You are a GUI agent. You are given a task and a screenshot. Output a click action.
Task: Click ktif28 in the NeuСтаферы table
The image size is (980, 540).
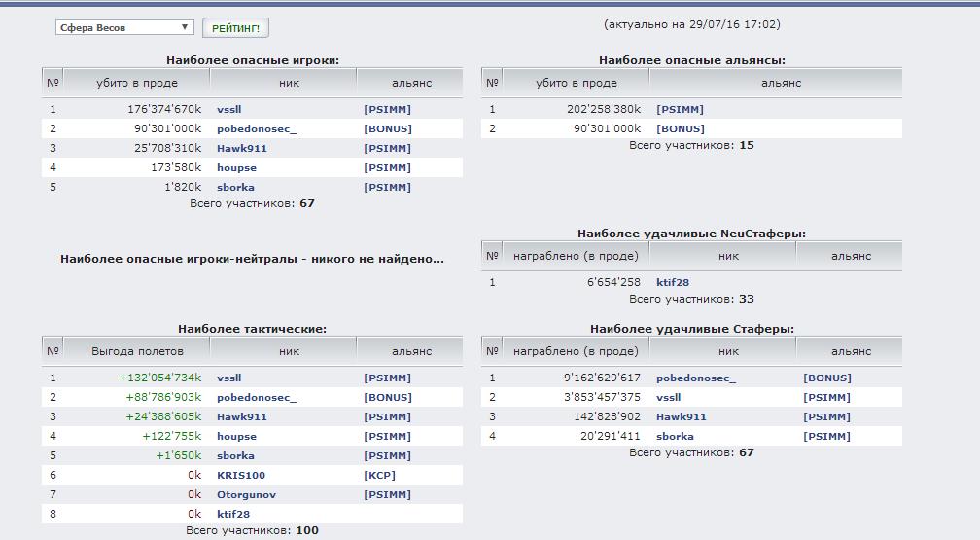pos(672,283)
